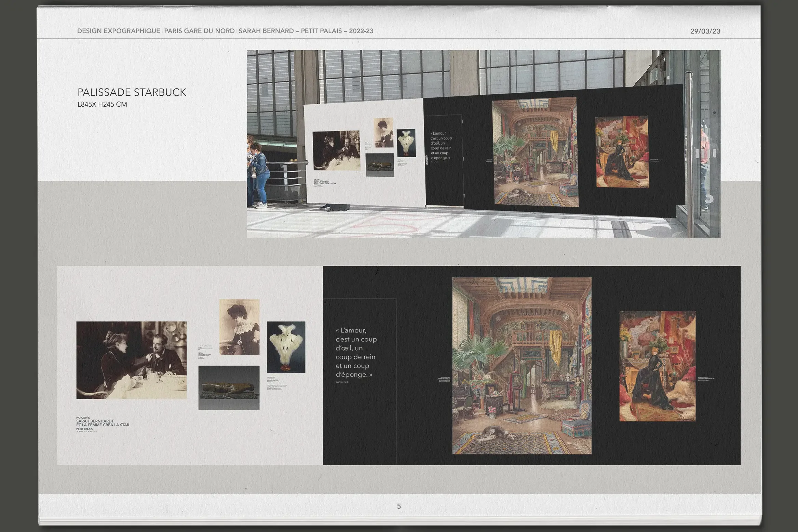Screen dimensions: 798x532
Task: Click the date "29/03/23"
Action: point(705,31)
